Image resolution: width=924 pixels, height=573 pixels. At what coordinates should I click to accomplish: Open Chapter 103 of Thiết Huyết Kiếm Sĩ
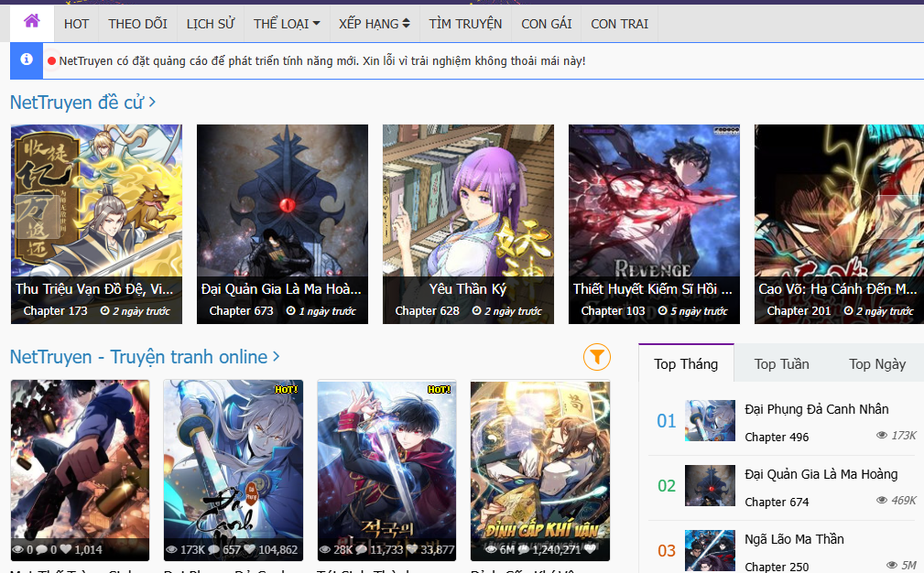click(613, 311)
